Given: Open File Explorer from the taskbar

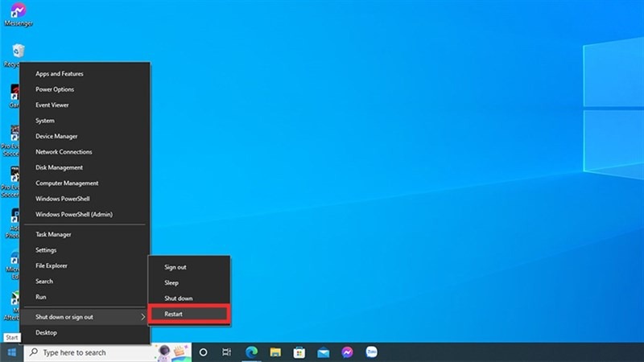Looking at the screenshot, I should (275, 352).
